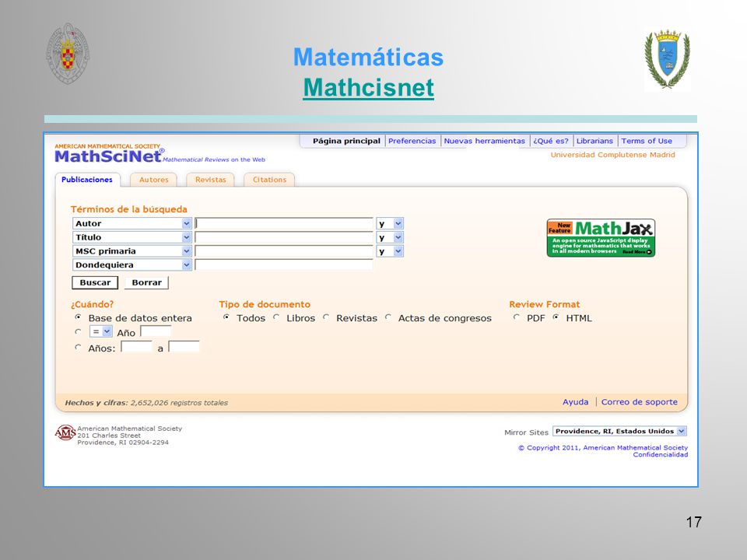Open the operator dropdown beside MSC primaria

[x=390, y=251]
